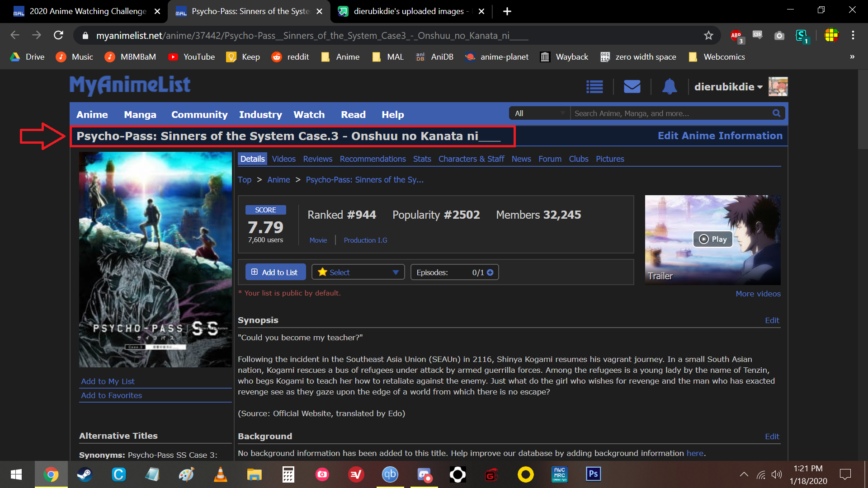This screenshot has width=868, height=488.
Task: Open the notifications bell icon
Action: coord(669,86)
